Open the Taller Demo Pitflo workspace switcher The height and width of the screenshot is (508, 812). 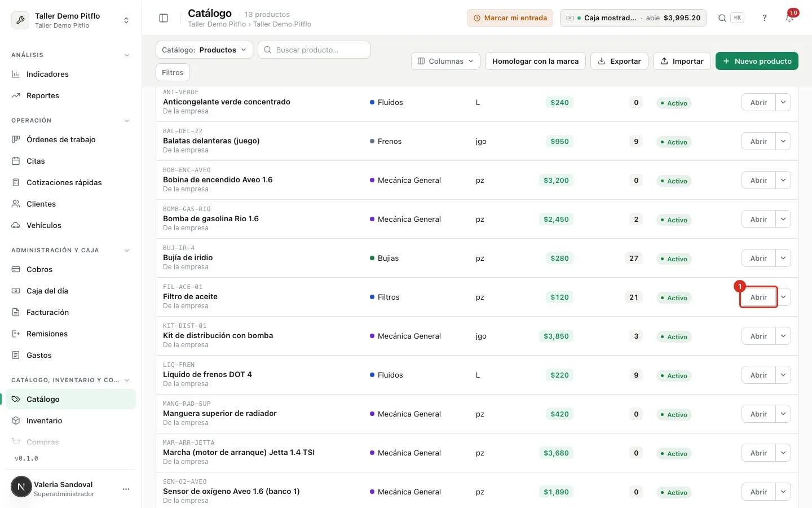coord(70,20)
